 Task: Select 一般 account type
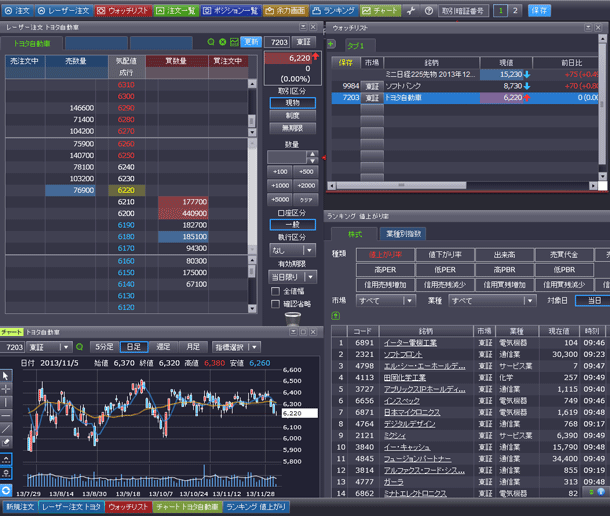coord(293,225)
